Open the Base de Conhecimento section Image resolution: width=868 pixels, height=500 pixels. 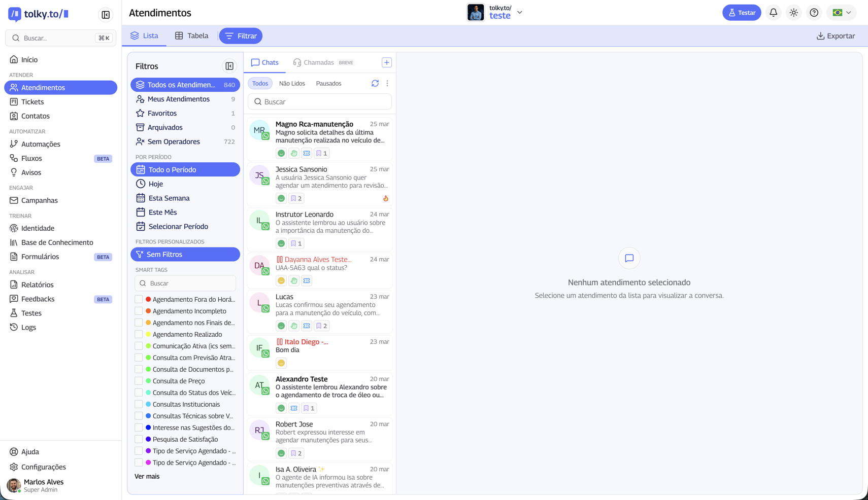pos(57,242)
